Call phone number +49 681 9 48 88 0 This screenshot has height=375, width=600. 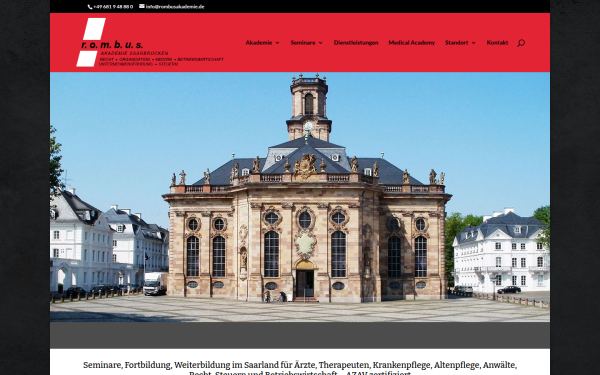coord(113,7)
